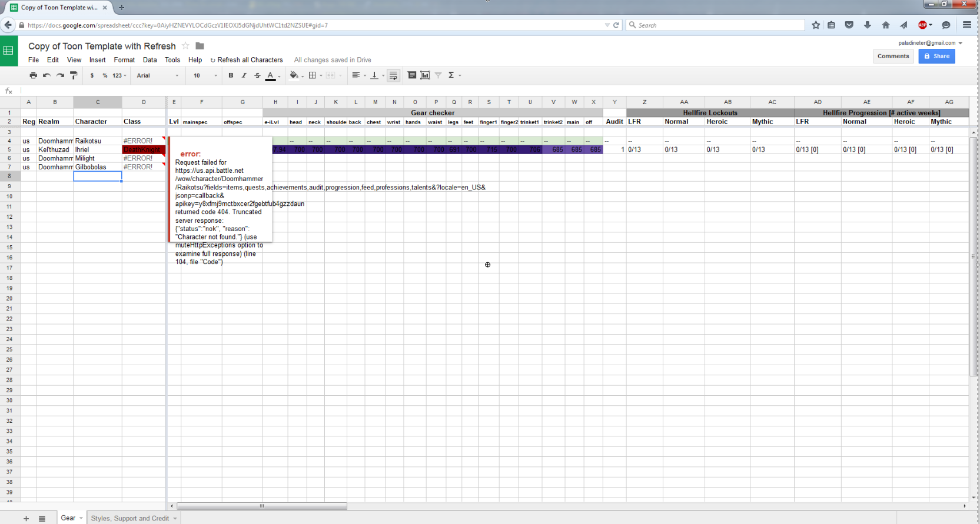Image resolution: width=980 pixels, height=524 pixels.
Task: Open the Tools menu
Action: tap(172, 60)
